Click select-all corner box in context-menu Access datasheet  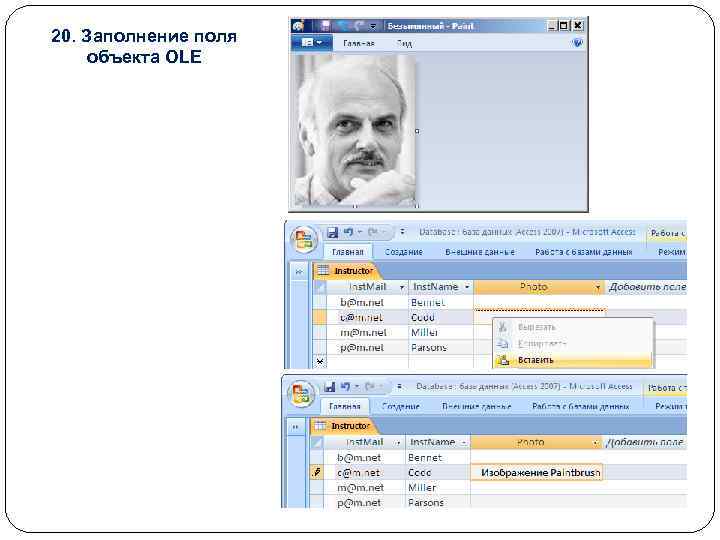click(320, 287)
